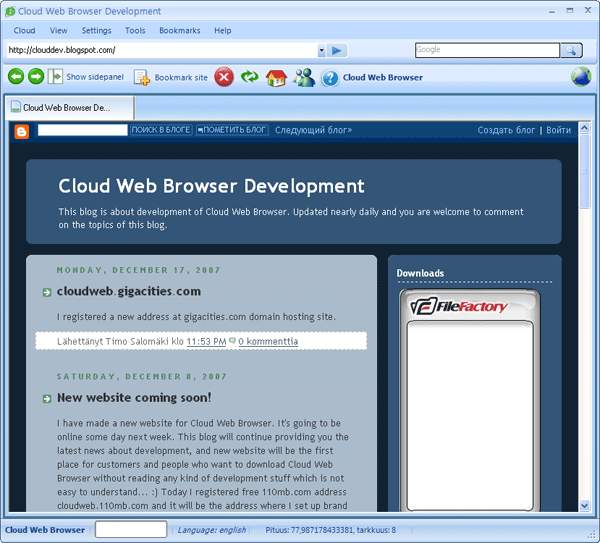Click into the address bar URL field

coord(162,50)
